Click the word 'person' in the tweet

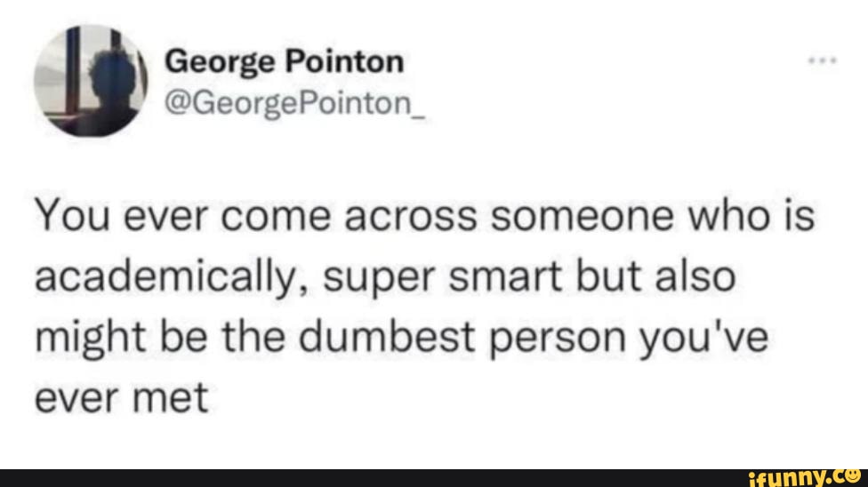click(x=558, y=339)
